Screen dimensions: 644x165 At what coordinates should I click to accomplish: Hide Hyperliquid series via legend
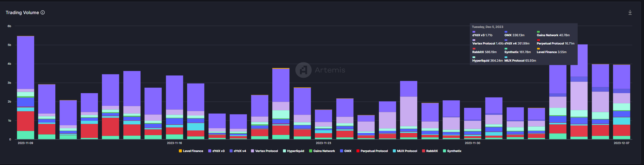coord(293,151)
